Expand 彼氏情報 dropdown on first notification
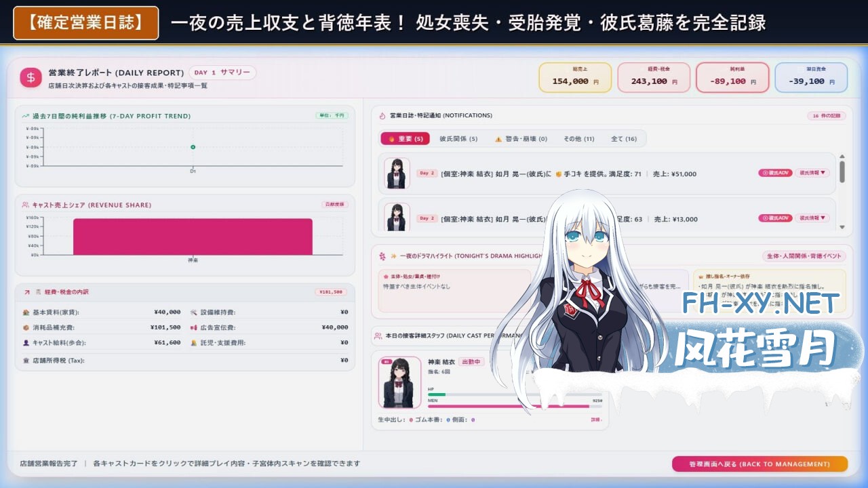The width and height of the screenshot is (868, 488). tap(812, 173)
